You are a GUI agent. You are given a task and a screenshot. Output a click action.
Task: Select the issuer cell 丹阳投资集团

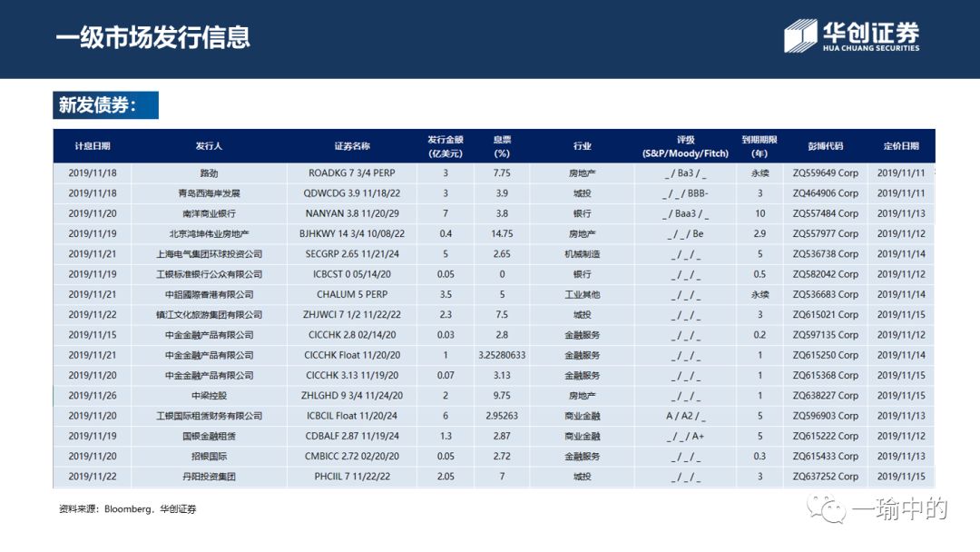(x=209, y=477)
